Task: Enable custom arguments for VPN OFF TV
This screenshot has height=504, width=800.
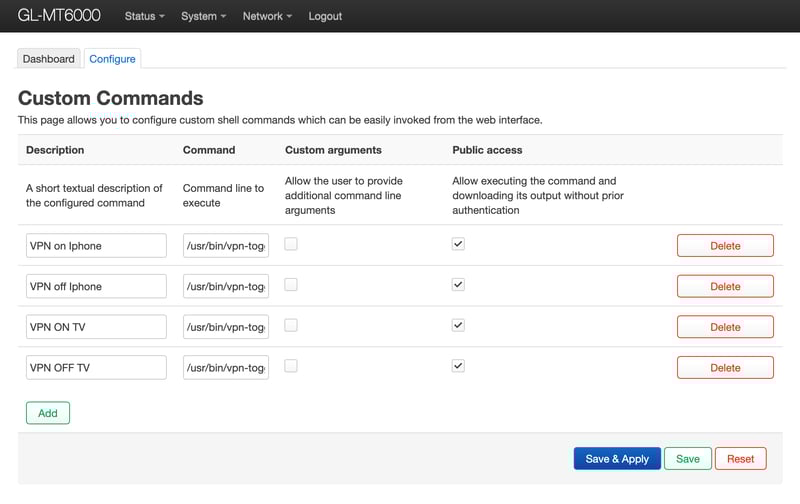Action: pyautogui.click(x=291, y=366)
